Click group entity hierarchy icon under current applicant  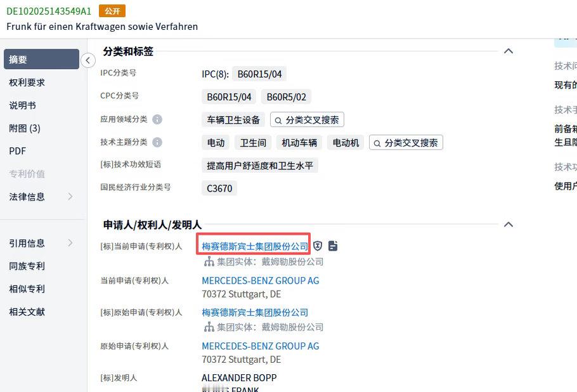point(209,262)
